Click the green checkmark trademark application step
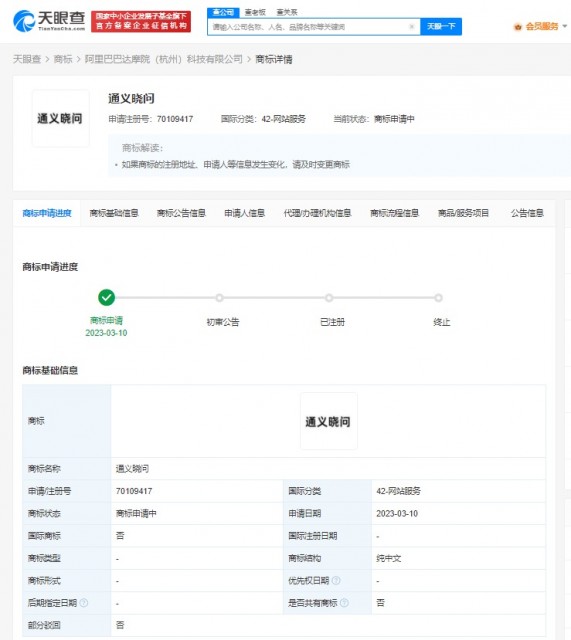Viewport: 571px width, 640px height. [107, 298]
